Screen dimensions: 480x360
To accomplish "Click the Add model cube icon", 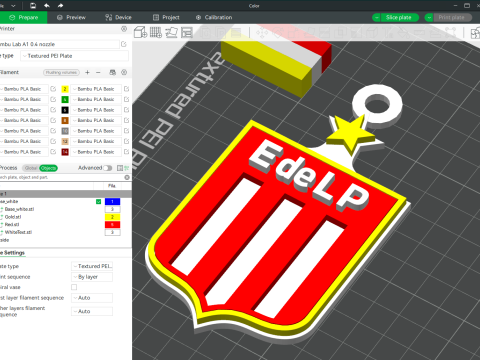I will 140,32.
